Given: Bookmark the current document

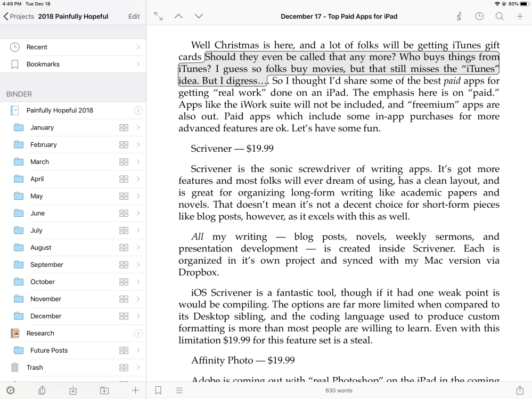Looking at the screenshot, I should click(158, 390).
